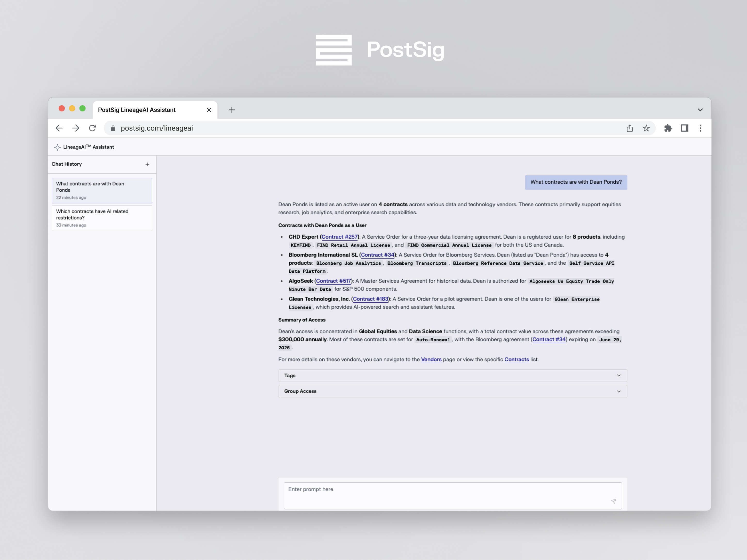The image size is (747, 560).
Task: Toggle the browser side panel icon
Action: pos(685,128)
